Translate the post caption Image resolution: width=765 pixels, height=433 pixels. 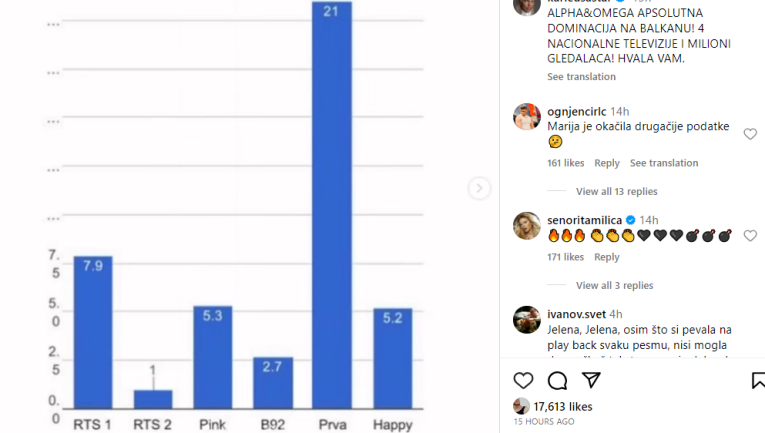581,77
